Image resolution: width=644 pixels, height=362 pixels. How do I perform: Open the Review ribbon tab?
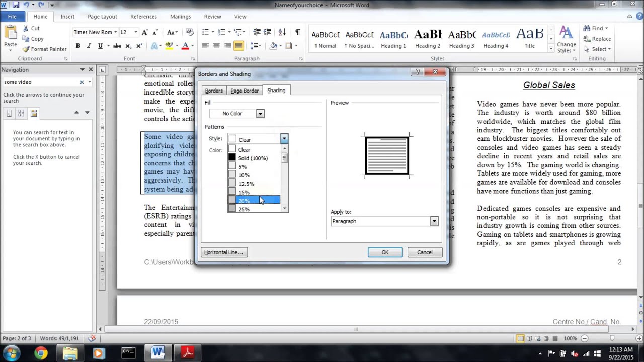212,17
